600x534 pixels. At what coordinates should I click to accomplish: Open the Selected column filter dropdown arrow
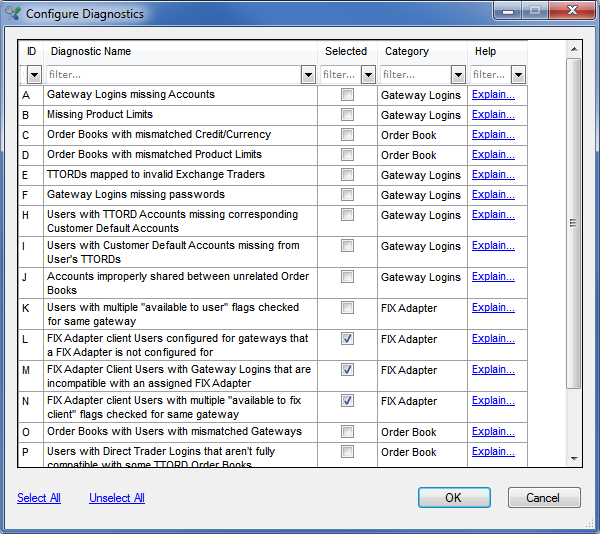368,75
